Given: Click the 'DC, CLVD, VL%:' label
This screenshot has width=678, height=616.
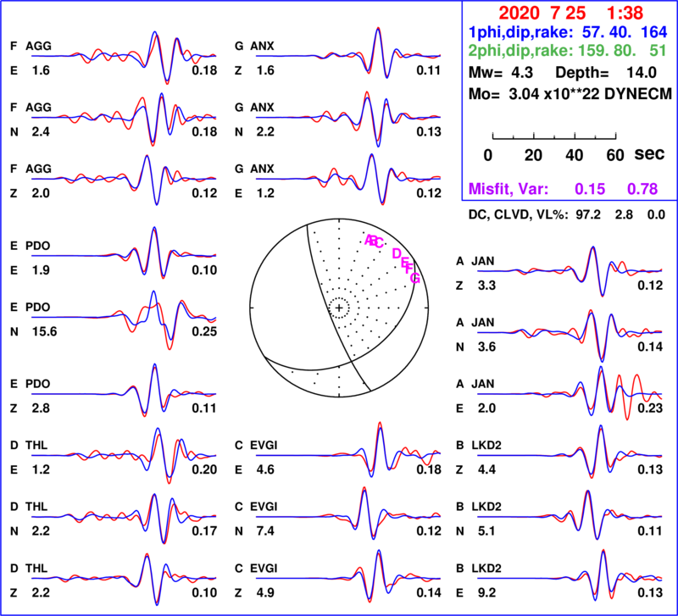Looking at the screenshot, I should 519,215.
